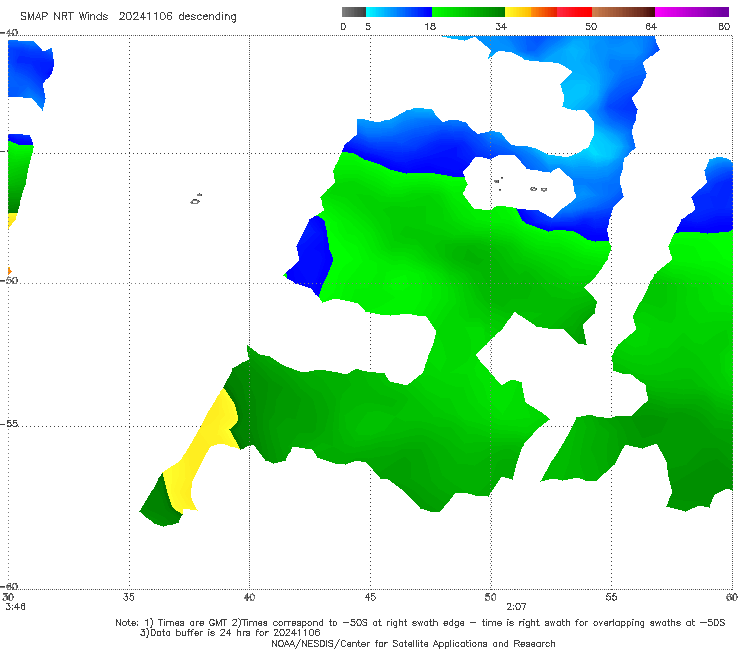Select the cyan-to-blue segment of the color scale
Screen dimensions: 740x650
point(399,12)
